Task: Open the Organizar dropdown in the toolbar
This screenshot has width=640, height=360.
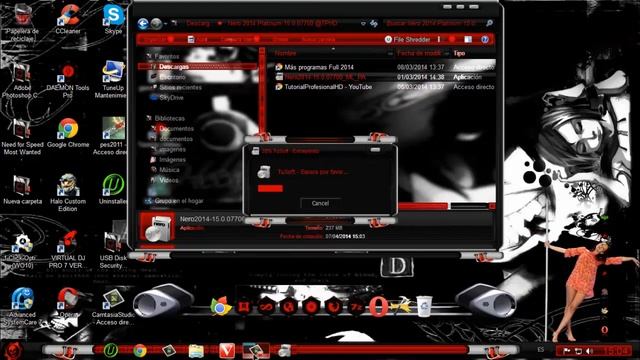Action: [x=158, y=40]
